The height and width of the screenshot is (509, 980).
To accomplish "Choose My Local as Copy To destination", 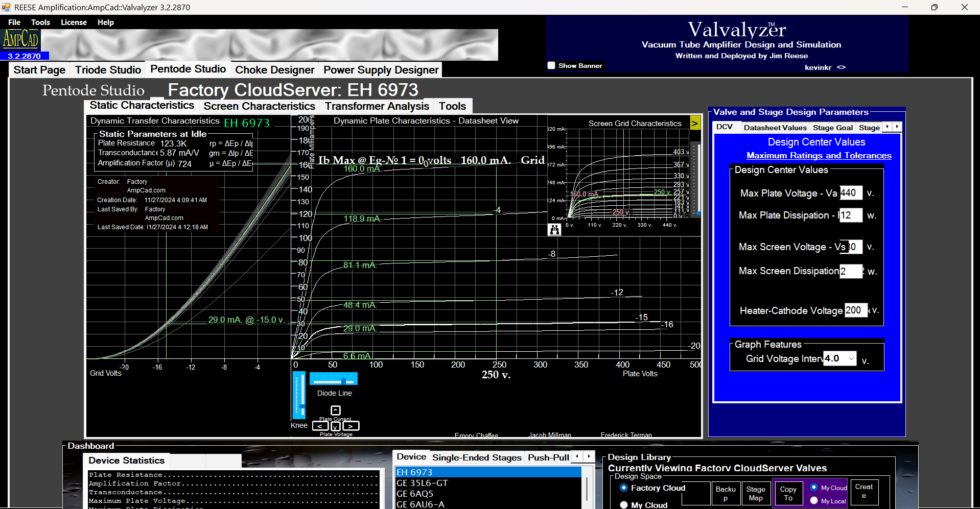I will pyautogui.click(x=814, y=501).
